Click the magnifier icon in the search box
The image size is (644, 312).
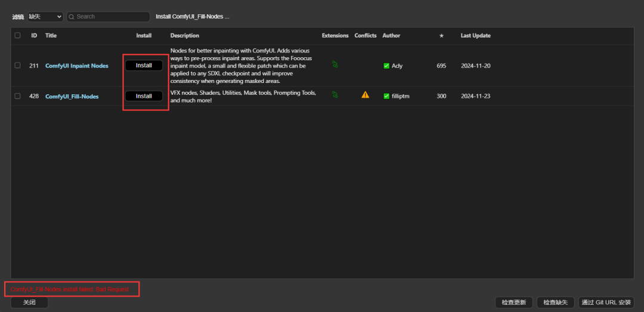tap(72, 17)
